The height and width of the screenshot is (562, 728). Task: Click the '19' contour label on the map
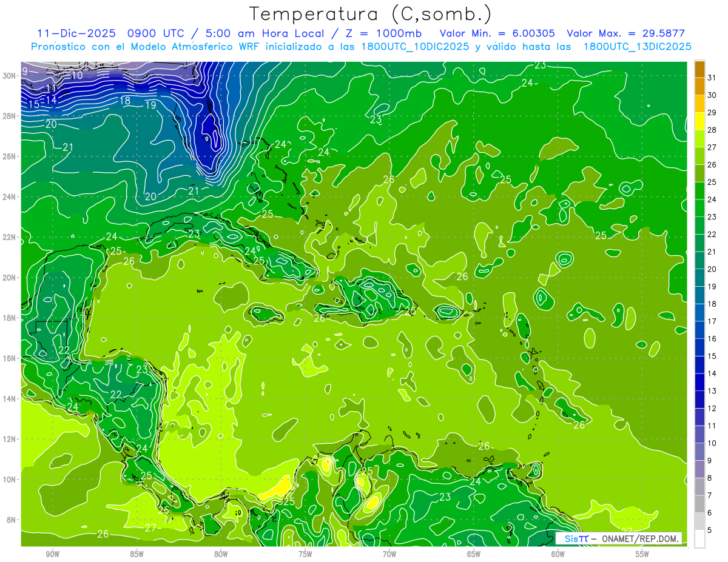tap(151, 105)
